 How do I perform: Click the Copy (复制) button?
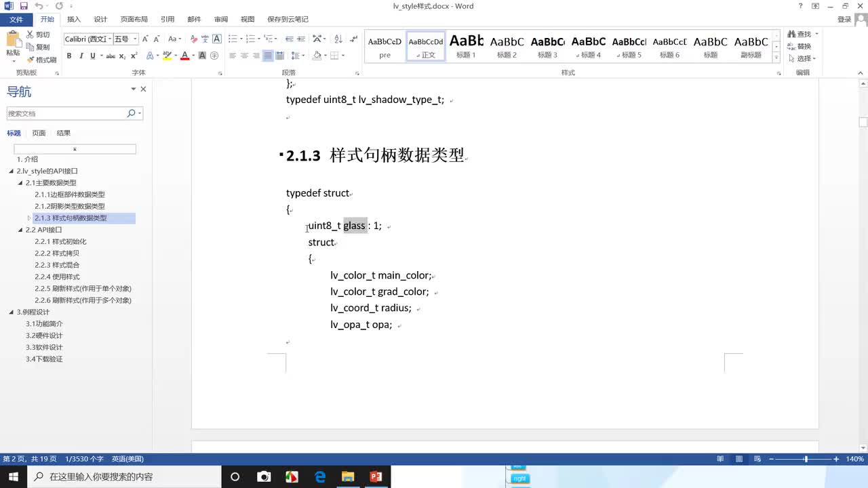(x=38, y=47)
